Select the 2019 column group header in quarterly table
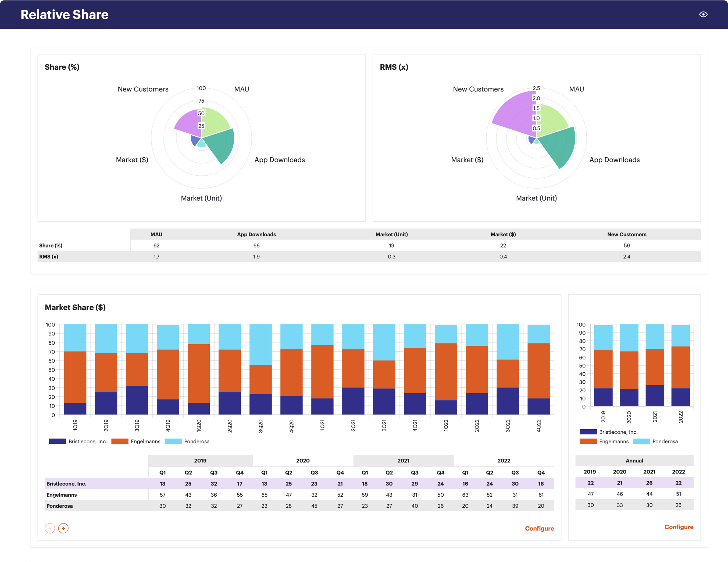 (x=200, y=461)
